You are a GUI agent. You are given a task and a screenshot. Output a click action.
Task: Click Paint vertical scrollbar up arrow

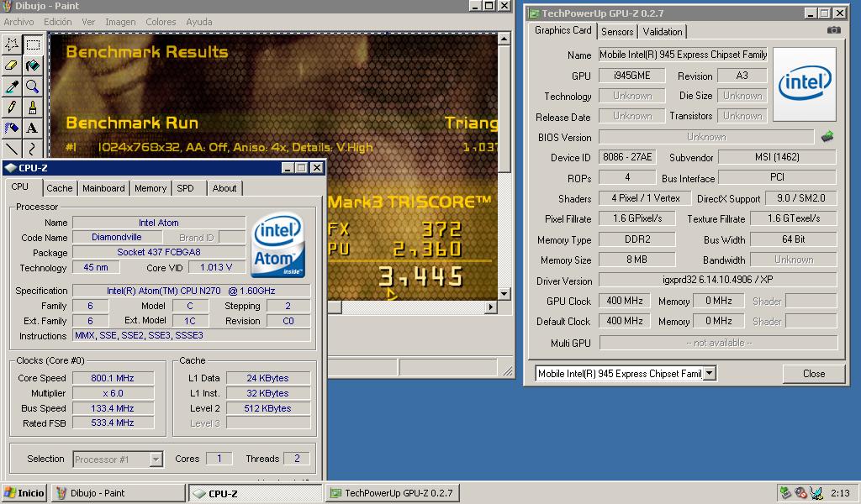point(504,39)
